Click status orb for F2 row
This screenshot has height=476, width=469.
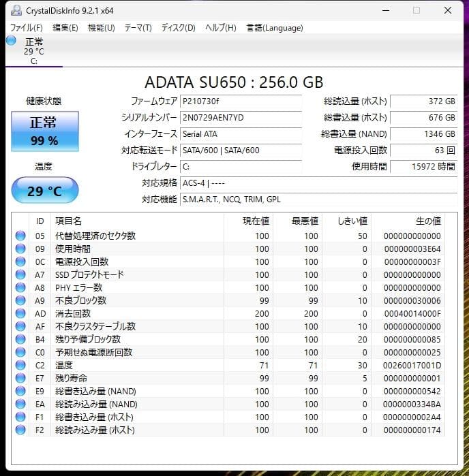point(20,430)
